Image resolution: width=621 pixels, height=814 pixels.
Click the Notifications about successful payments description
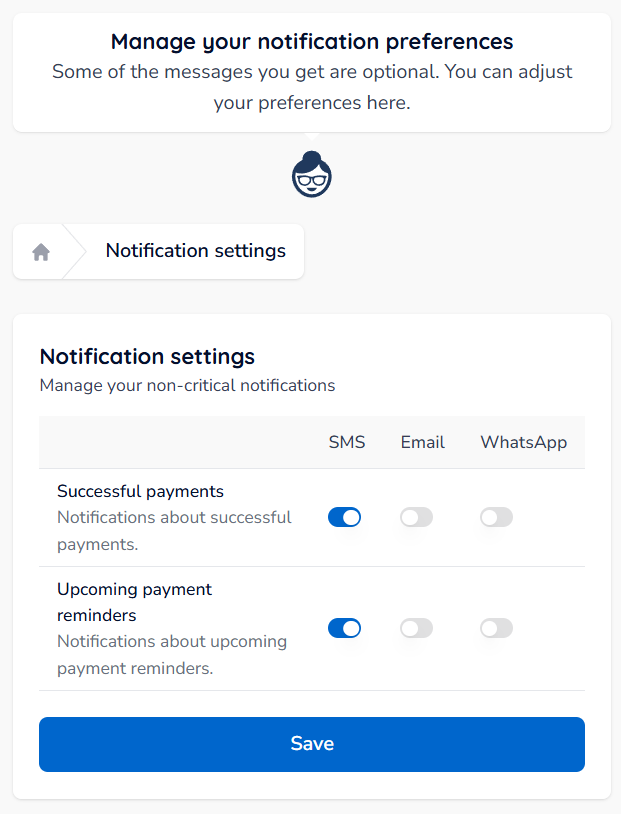pos(174,531)
